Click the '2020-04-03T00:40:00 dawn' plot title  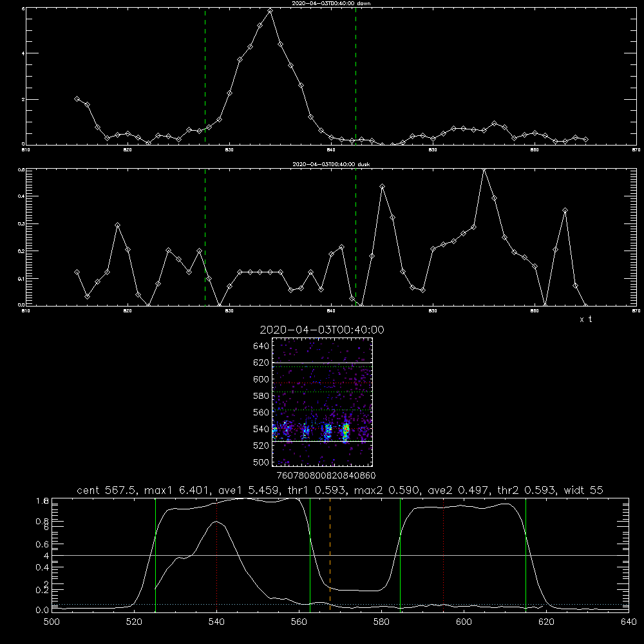tap(331, 3)
